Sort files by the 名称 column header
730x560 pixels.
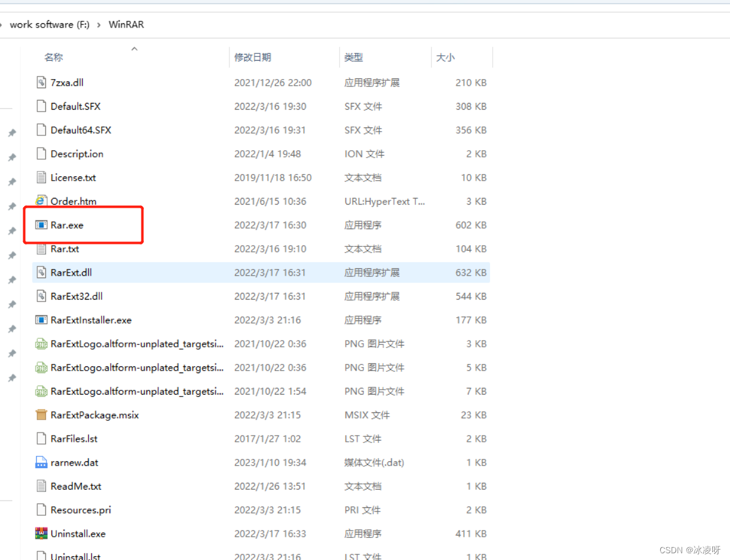click(53, 58)
